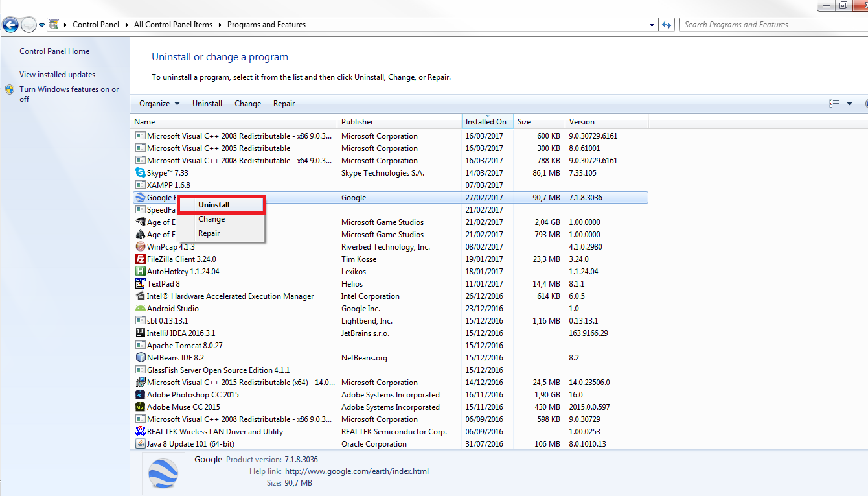This screenshot has height=496, width=868.
Task: Select the Java 8 Update 101 icon
Action: [140, 444]
